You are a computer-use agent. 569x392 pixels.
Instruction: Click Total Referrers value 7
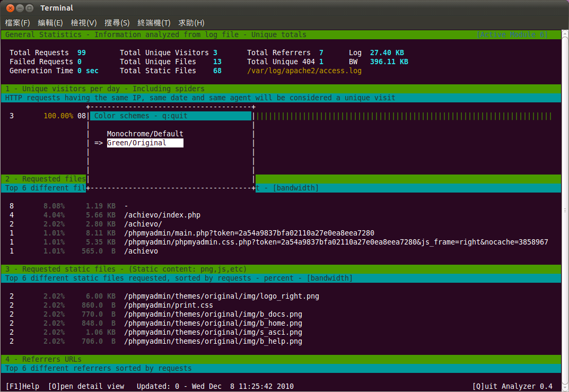(321, 53)
